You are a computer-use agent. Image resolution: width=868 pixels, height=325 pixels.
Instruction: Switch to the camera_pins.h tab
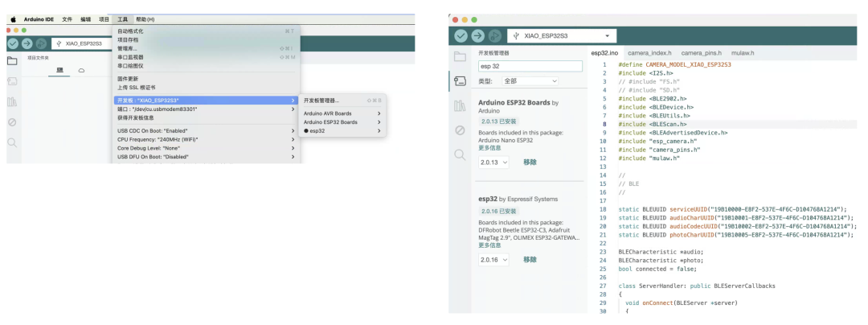pyautogui.click(x=701, y=53)
